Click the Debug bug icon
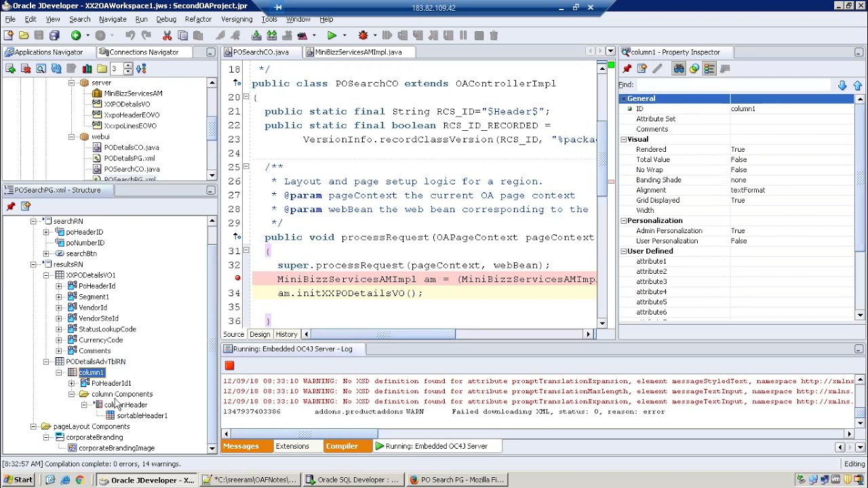Image resolution: width=868 pixels, height=488 pixels. (x=363, y=35)
